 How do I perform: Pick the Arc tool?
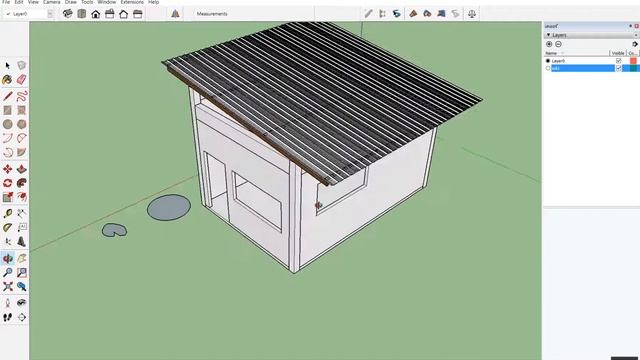tap(7, 138)
